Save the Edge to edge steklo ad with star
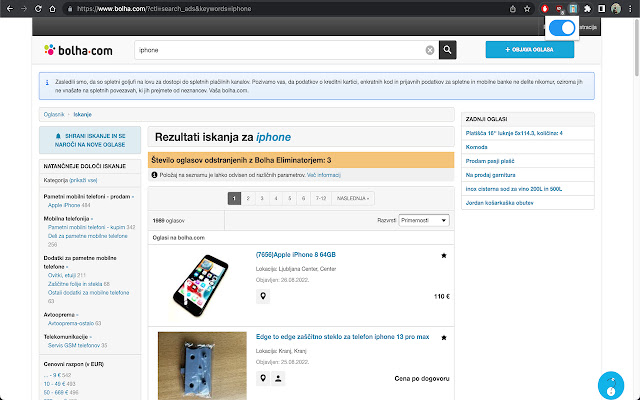 coord(444,338)
